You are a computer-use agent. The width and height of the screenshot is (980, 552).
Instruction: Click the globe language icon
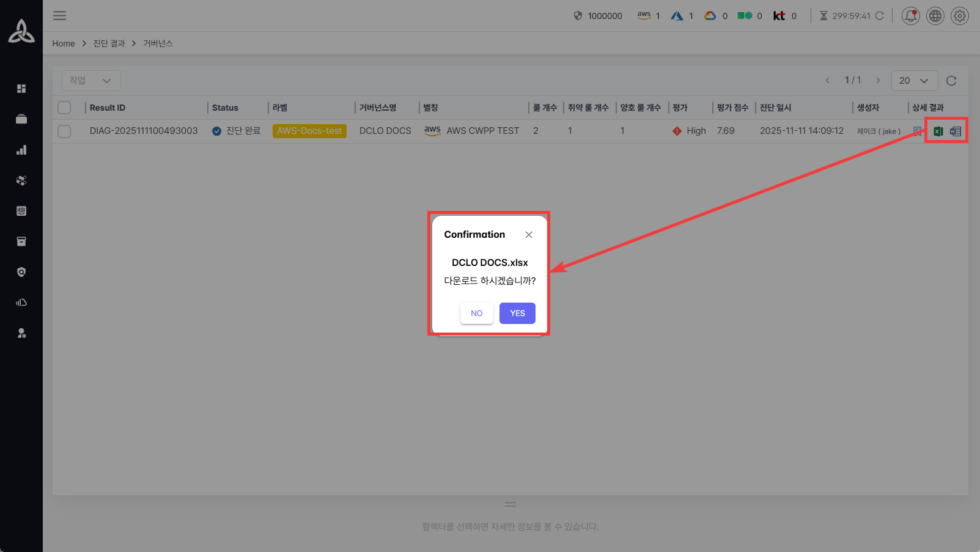[x=935, y=16]
